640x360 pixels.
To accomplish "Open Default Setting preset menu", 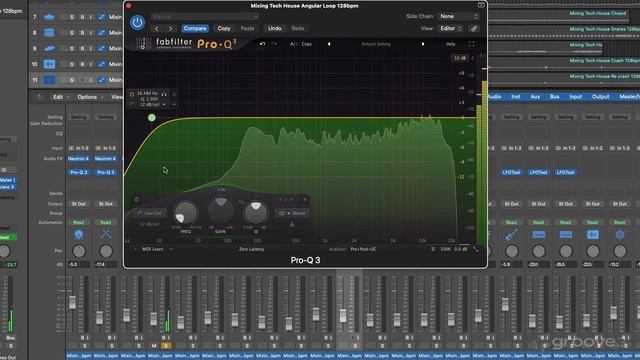I will (x=376, y=44).
